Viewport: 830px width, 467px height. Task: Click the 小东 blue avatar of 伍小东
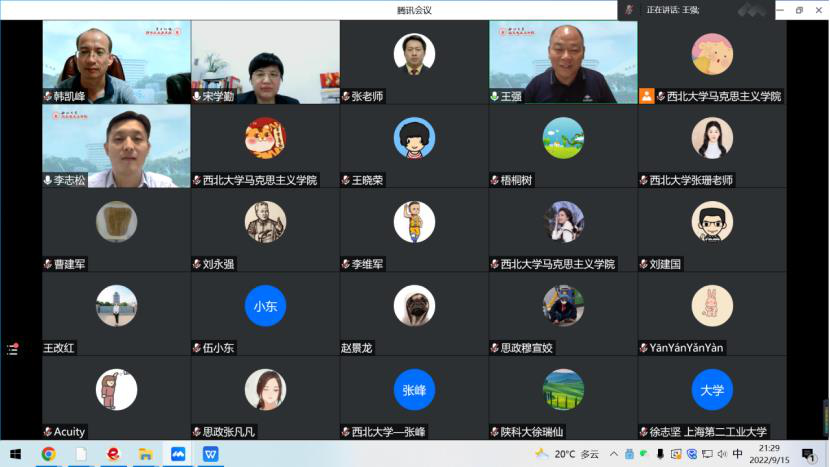(265, 306)
